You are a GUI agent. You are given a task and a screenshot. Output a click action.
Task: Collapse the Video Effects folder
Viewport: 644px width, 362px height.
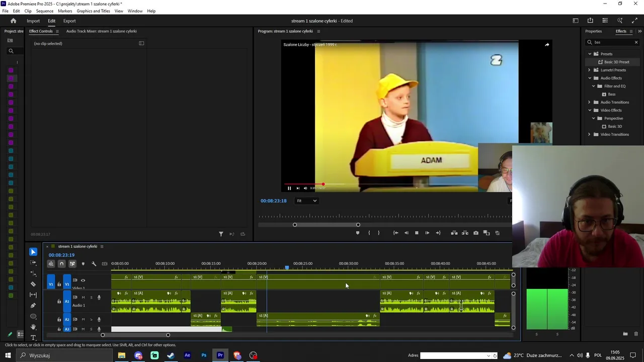590,110
